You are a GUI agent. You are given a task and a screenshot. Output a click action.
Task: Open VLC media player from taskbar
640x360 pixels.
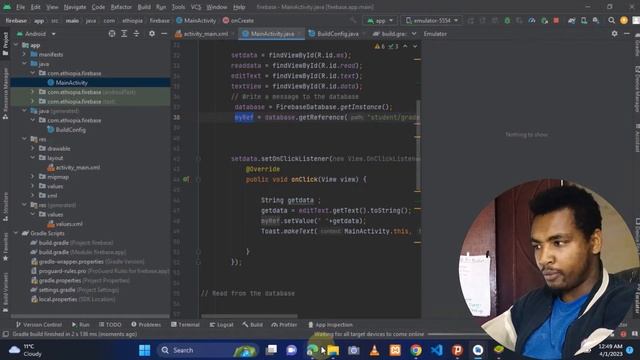point(374,350)
